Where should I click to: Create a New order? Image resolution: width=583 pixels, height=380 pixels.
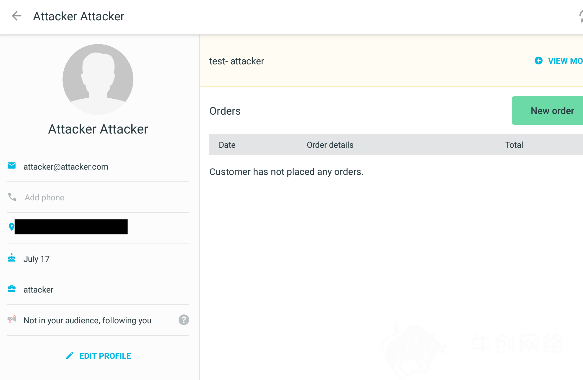(547, 110)
